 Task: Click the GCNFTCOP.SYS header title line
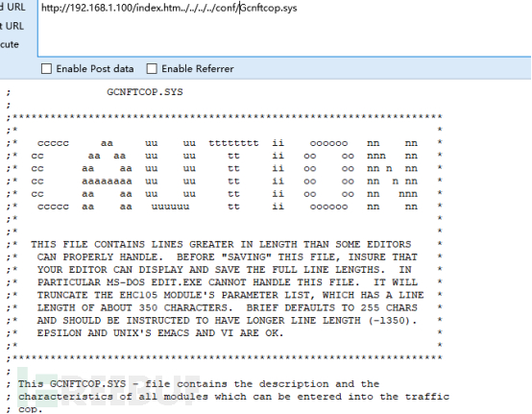[145, 92]
